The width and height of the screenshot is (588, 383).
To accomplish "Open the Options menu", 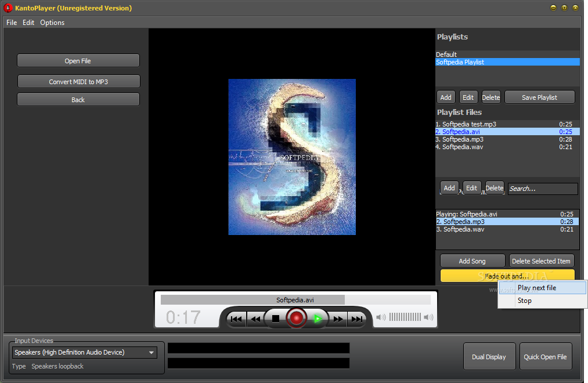I will (52, 23).
